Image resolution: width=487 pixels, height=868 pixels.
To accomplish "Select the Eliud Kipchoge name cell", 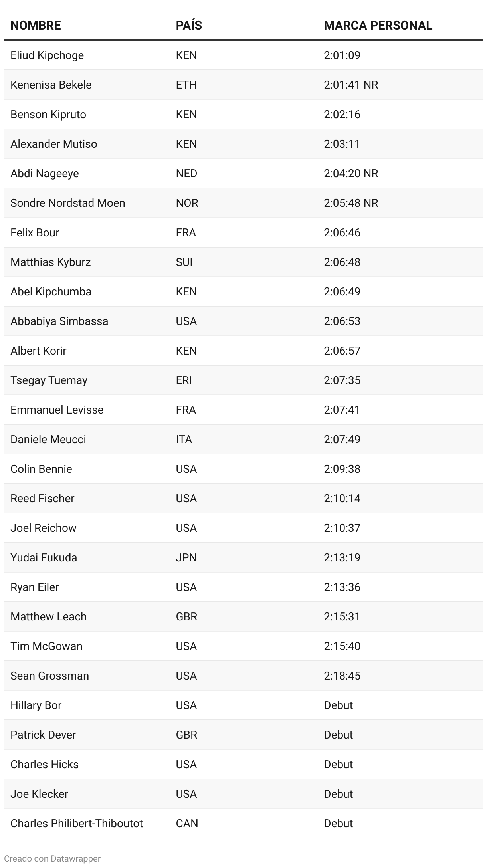I will pyautogui.click(x=47, y=55).
